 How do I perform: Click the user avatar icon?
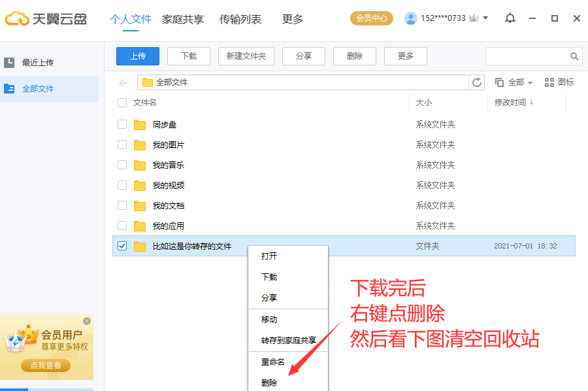coord(411,18)
